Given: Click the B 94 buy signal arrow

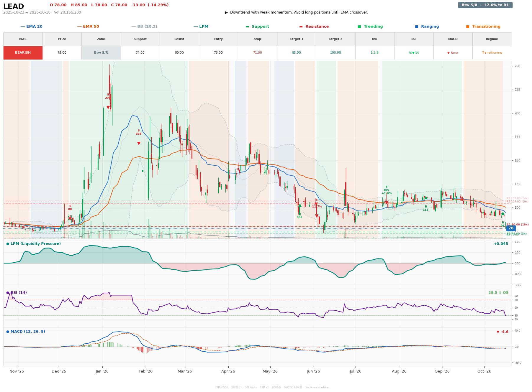Looking at the screenshot, I should (x=503, y=214).
